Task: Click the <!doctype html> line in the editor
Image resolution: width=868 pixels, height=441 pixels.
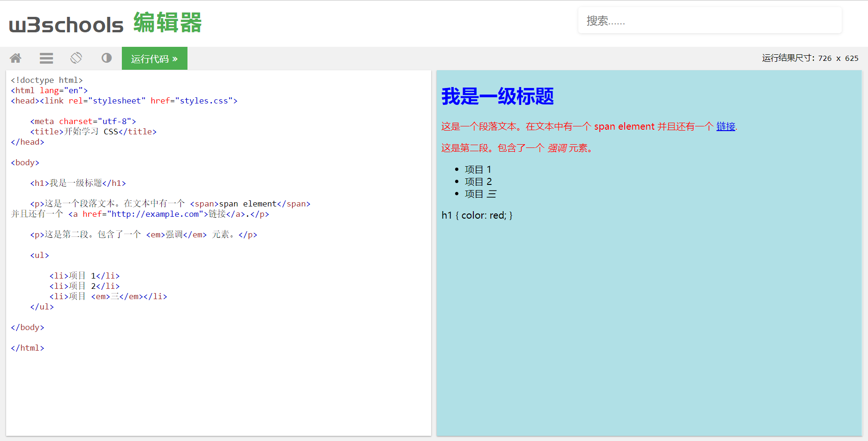Action: pyautogui.click(x=47, y=80)
